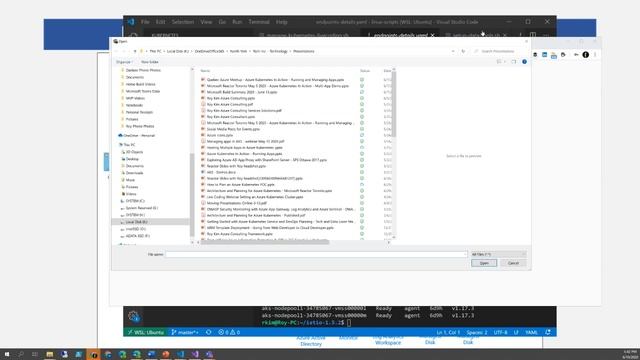Select 3D Objects under This PC
The height and width of the screenshot is (360, 640).
click(x=134, y=152)
